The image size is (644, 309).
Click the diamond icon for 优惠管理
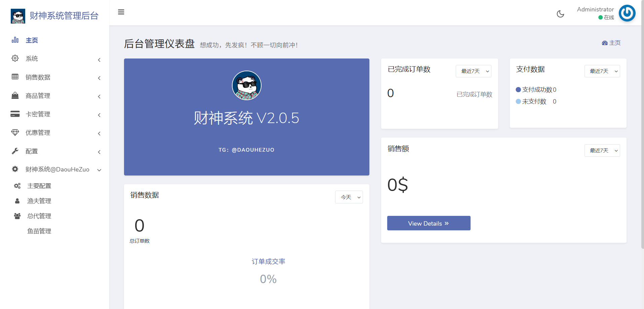tap(15, 132)
